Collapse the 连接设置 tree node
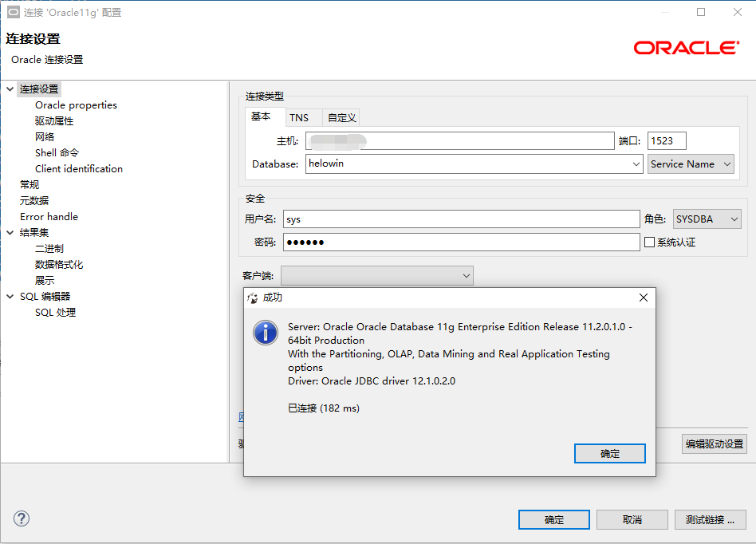The height and width of the screenshot is (544, 756). (x=10, y=89)
